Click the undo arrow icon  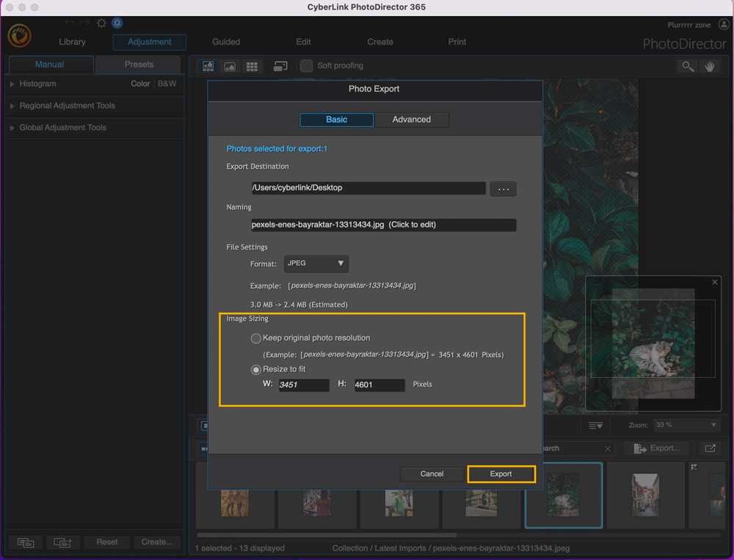pyautogui.click(x=70, y=23)
